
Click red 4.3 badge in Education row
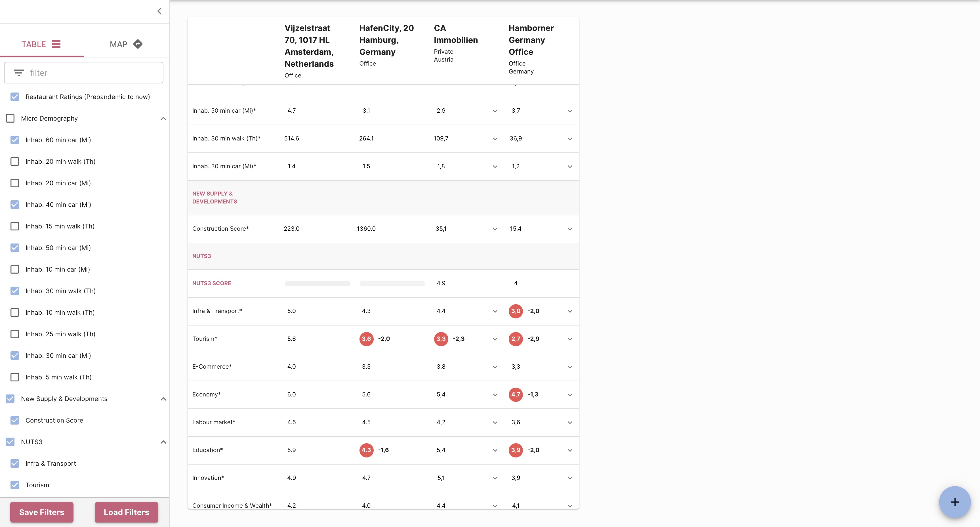tap(366, 450)
